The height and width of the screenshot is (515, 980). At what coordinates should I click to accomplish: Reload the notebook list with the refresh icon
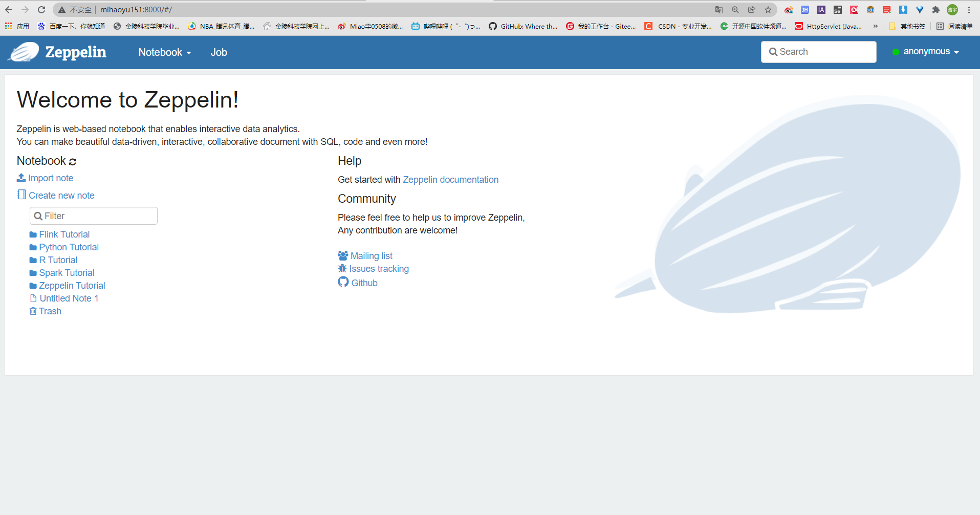[x=73, y=162]
